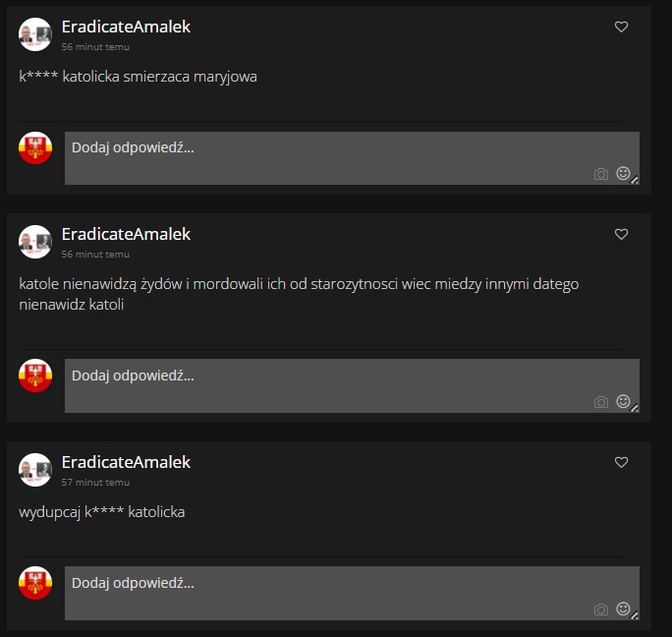Open the emoji picker in the middle reply box
The image size is (672, 637).
click(x=622, y=401)
